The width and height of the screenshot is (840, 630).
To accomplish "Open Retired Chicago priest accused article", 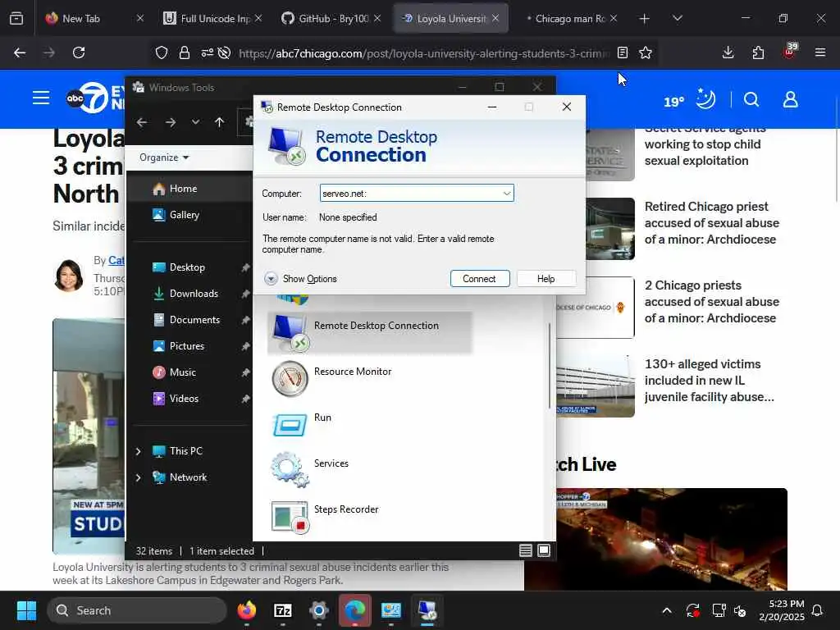I will [x=711, y=223].
